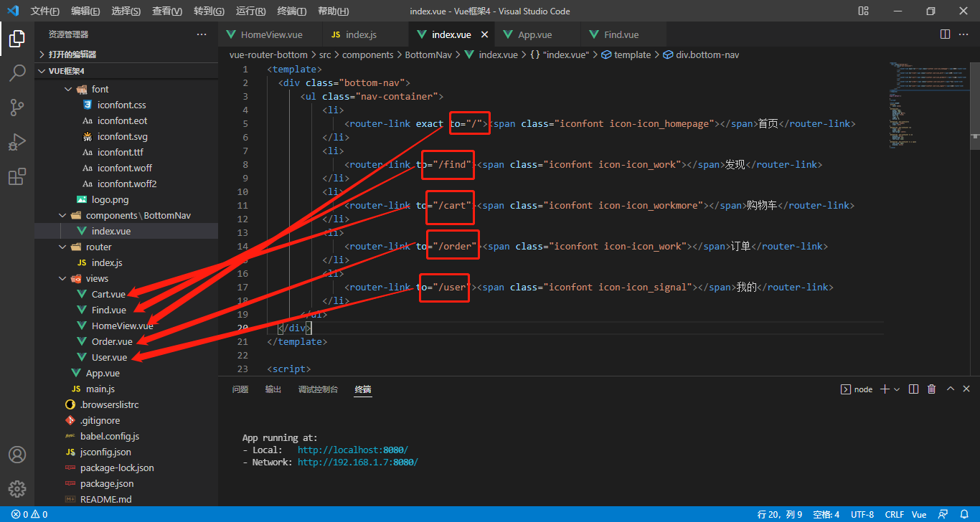Click the div.bottom-nav breadcrumb
Image resolution: width=980 pixels, height=522 pixels.
point(702,54)
